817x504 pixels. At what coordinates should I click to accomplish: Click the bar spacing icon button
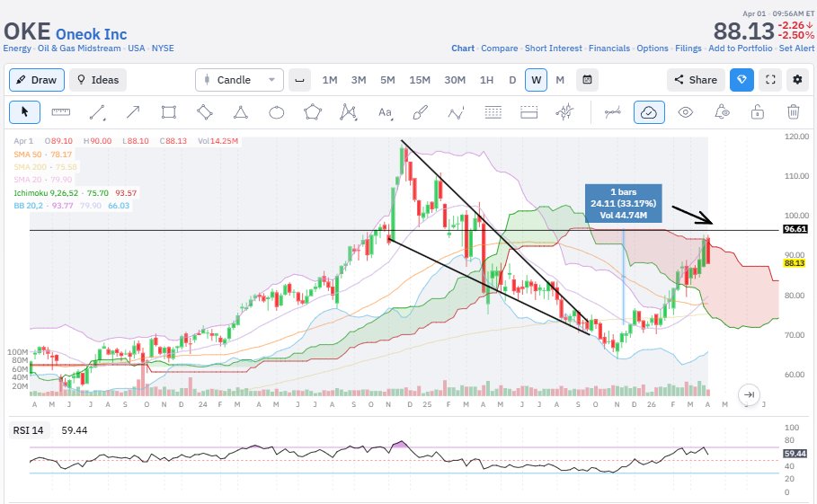click(299, 80)
